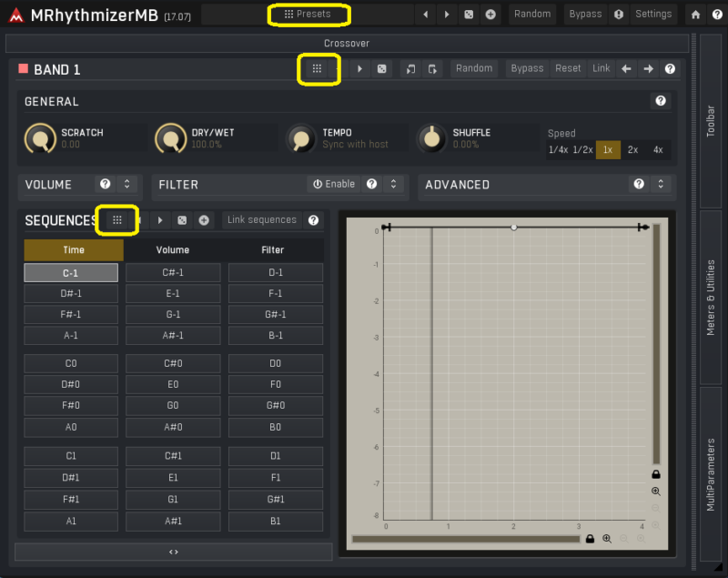Viewport: 728px width, 578px height.
Task: Click the home icon in top bar
Action: click(696, 15)
